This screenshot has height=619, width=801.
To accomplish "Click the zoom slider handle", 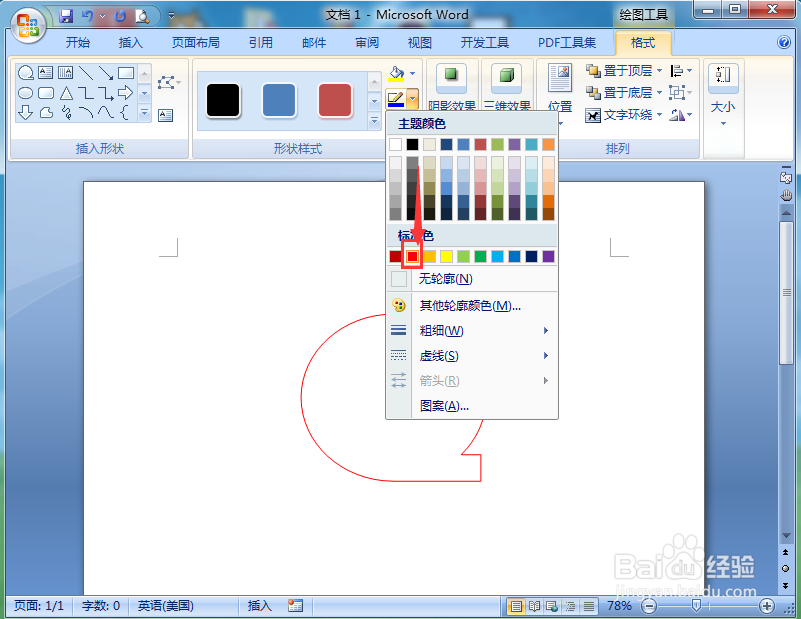I will click(696, 606).
